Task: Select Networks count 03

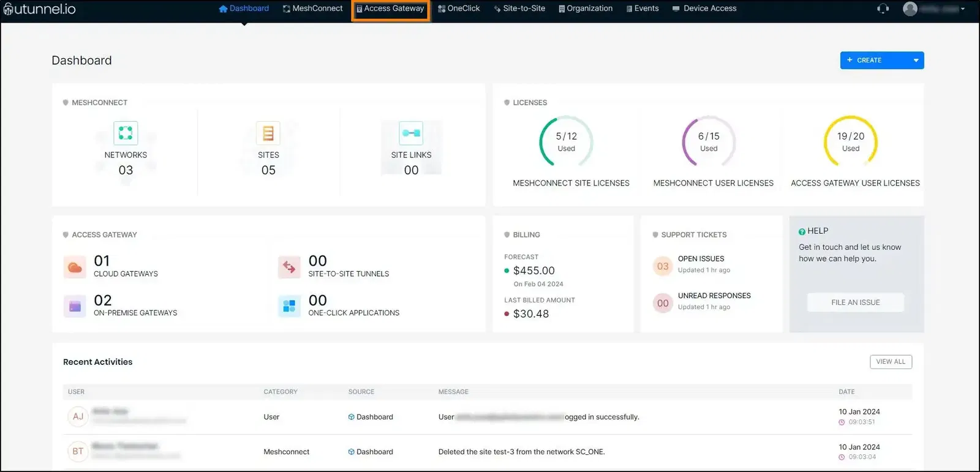Action: pos(126,170)
